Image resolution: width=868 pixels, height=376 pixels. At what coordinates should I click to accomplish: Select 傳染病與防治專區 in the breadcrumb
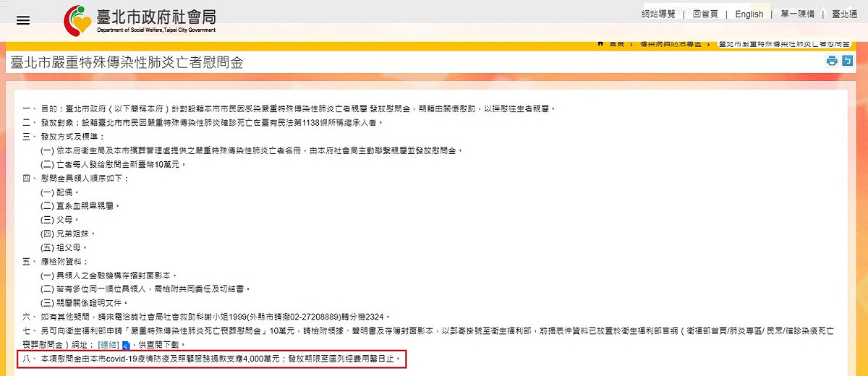[x=671, y=45]
